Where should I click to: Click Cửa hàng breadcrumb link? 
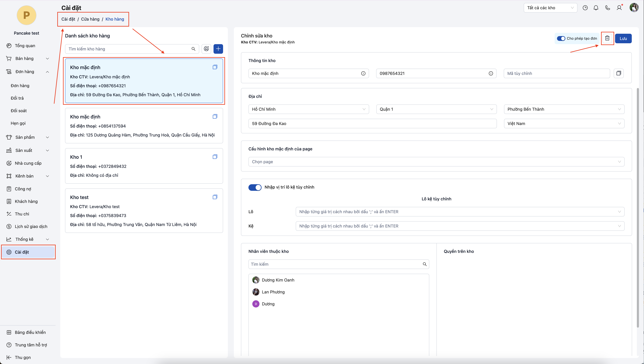click(90, 19)
